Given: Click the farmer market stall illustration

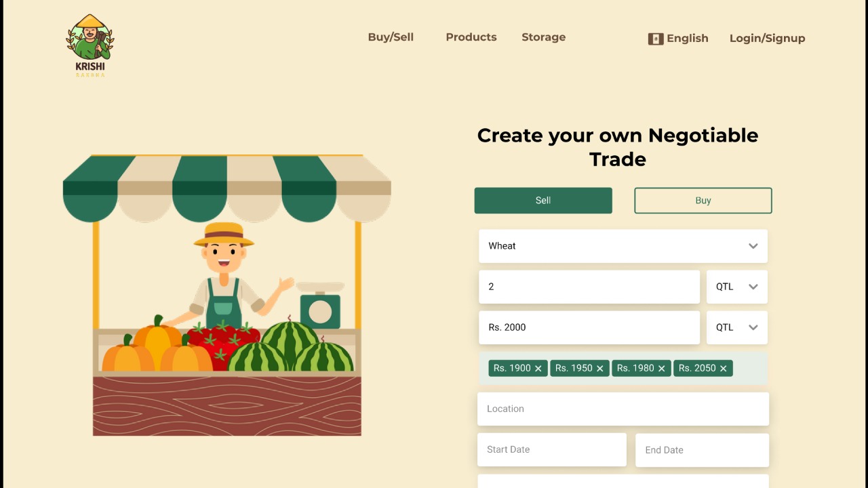Looking at the screenshot, I should (x=227, y=296).
